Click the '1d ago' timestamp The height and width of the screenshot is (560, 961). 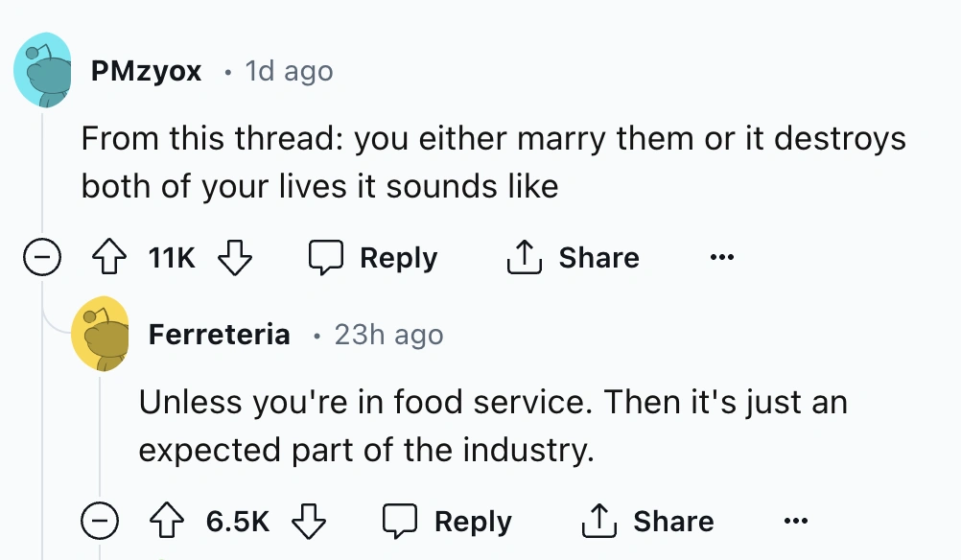tap(289, 71)
